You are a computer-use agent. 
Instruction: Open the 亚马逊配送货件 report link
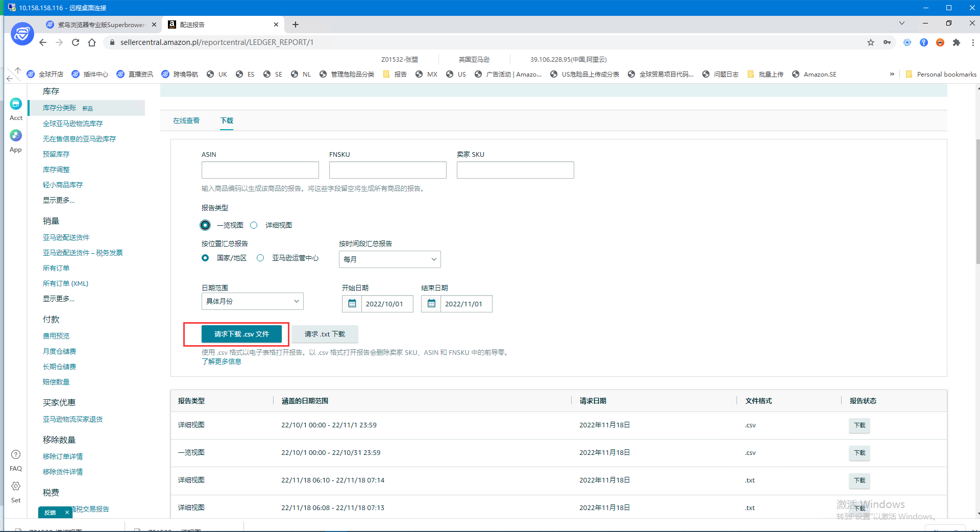[x=66, y=237]
